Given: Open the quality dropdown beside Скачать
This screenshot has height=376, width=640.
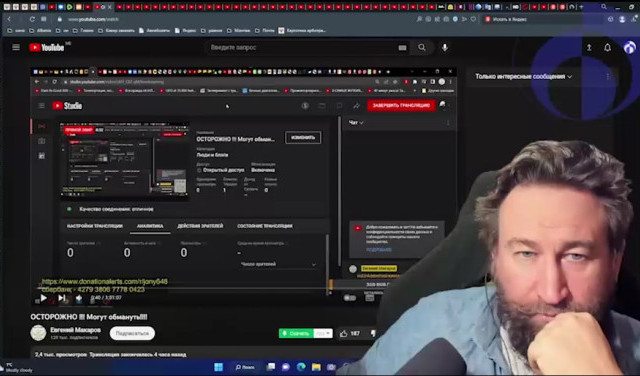Looking at the screenshot, I should click(x=323, y=334).
